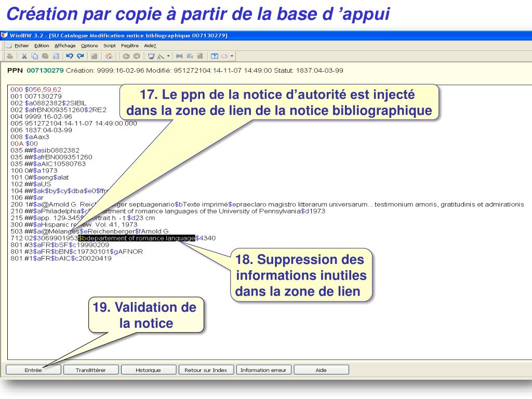Click line 106 ##$ar
532x399 pixels.
pyautogui.click(x=27, y=197)
